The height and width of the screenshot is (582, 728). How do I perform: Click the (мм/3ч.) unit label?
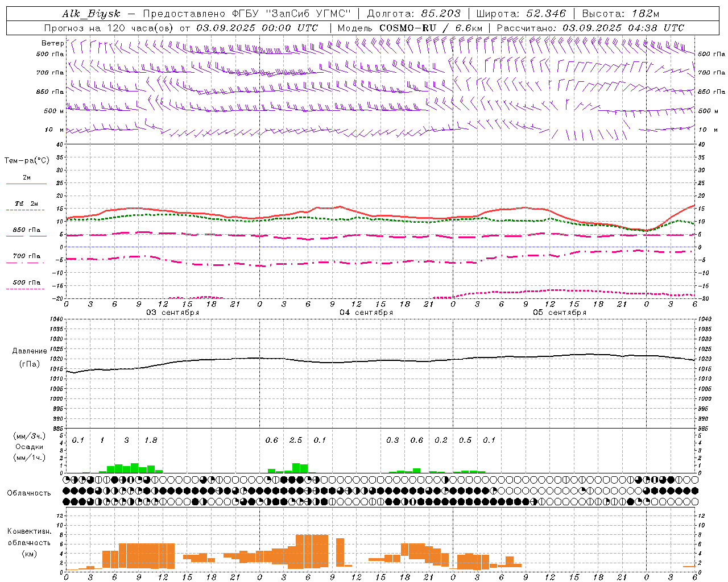click(30, 436)
